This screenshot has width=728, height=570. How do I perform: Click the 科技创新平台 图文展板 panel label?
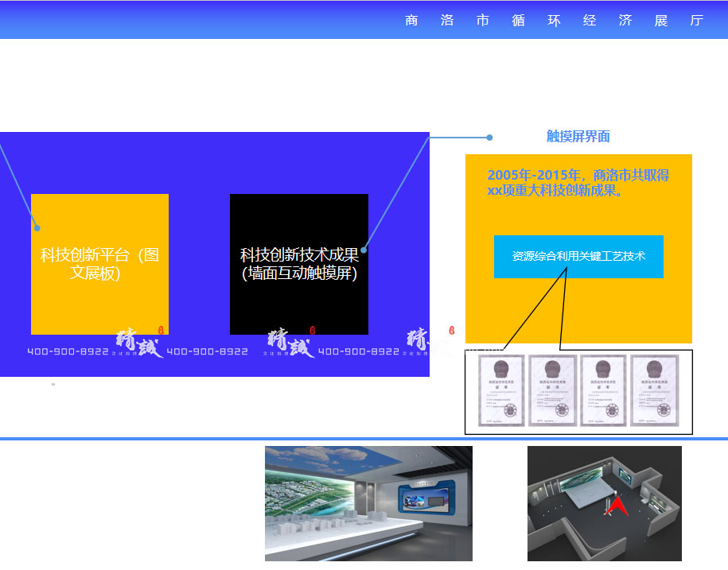pos(99,262)
